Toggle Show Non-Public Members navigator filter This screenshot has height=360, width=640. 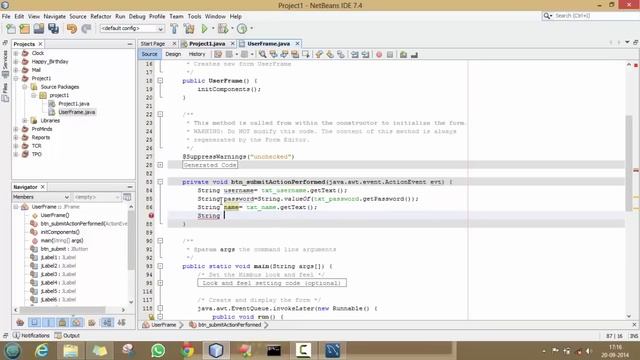point(62,322)
